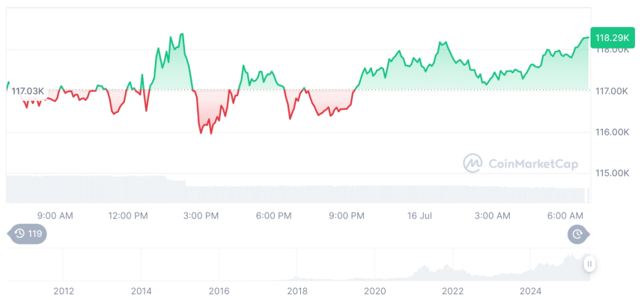The width and height of the screenshot is (644, 300).
Task: Click the 2014 mark on year timeline
Action: click(x=142, y=290)
